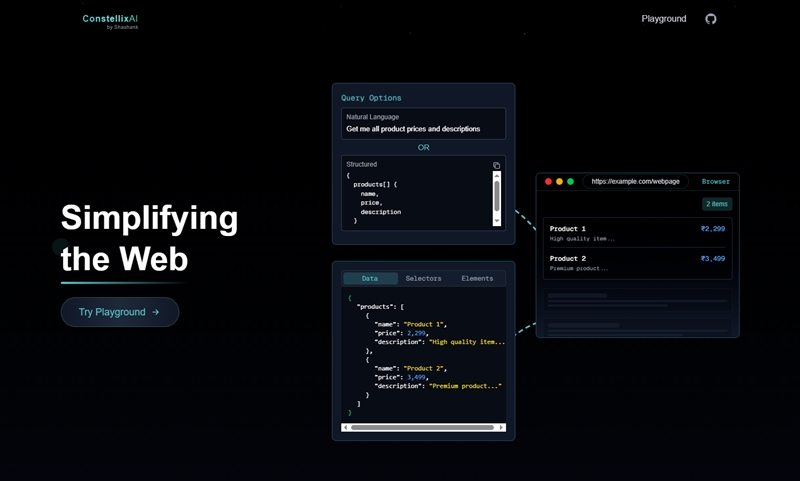Click the Natural Language query field
The image size is (800, 481).
[x=423, y=124]
